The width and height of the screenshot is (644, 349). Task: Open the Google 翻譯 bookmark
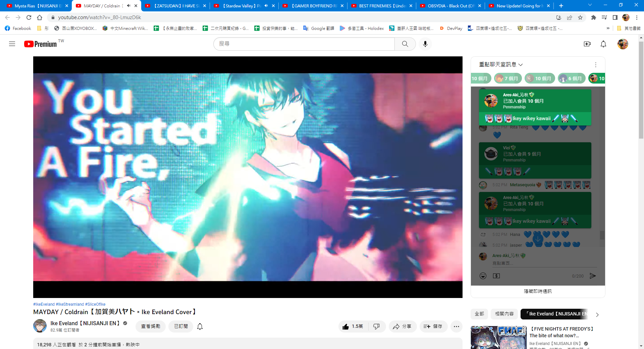point(319,29)
